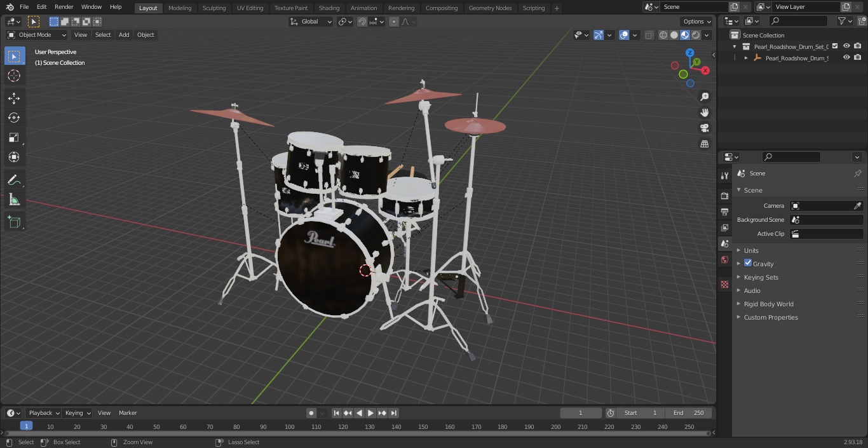868x448 pixels.
Task: Open the Playback popover
Action: tap(44, 413)
